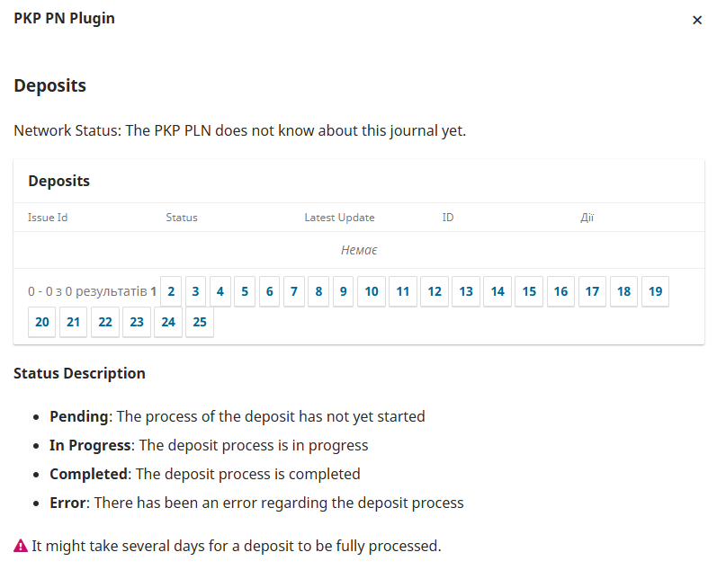This screenshot has height=588, width=717.
Task: Jump to page 16 in pagination
Action: point(560,291)
